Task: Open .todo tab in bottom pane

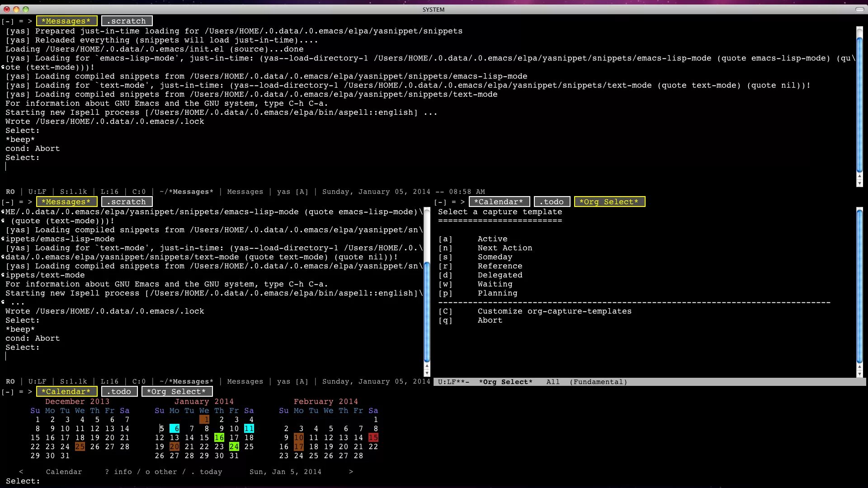Action: (x=119, y=391)
